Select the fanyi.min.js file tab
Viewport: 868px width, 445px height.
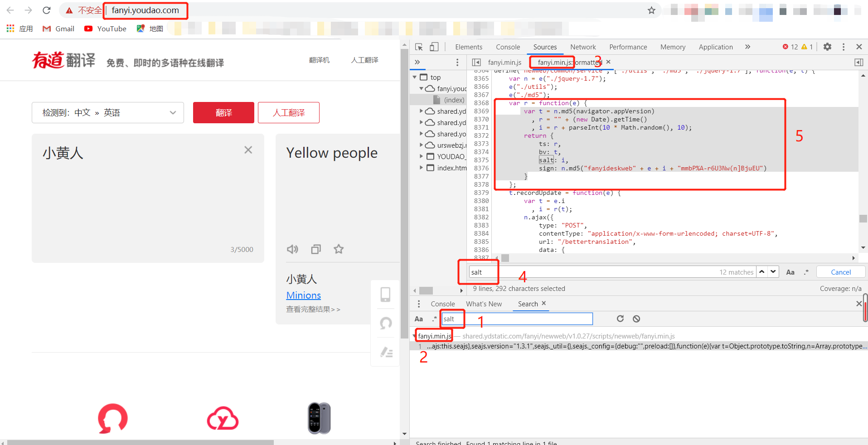coord(504,62)
